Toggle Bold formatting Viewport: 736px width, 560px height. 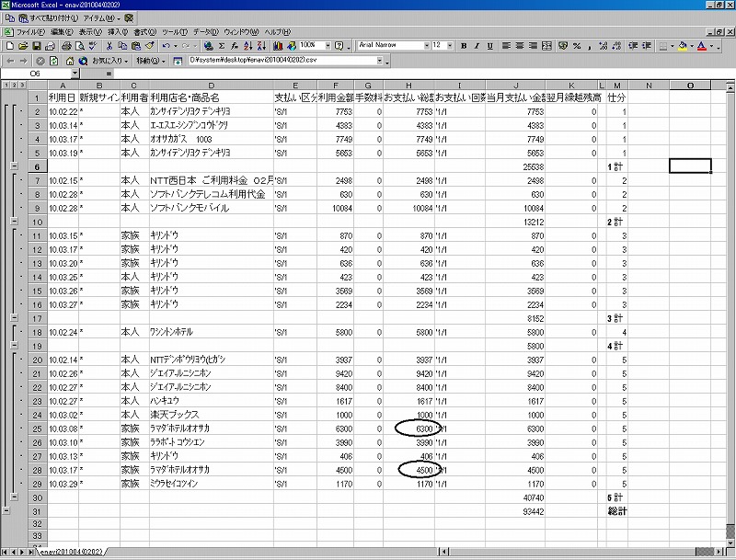pyautogui.click(x=464, y=45)
